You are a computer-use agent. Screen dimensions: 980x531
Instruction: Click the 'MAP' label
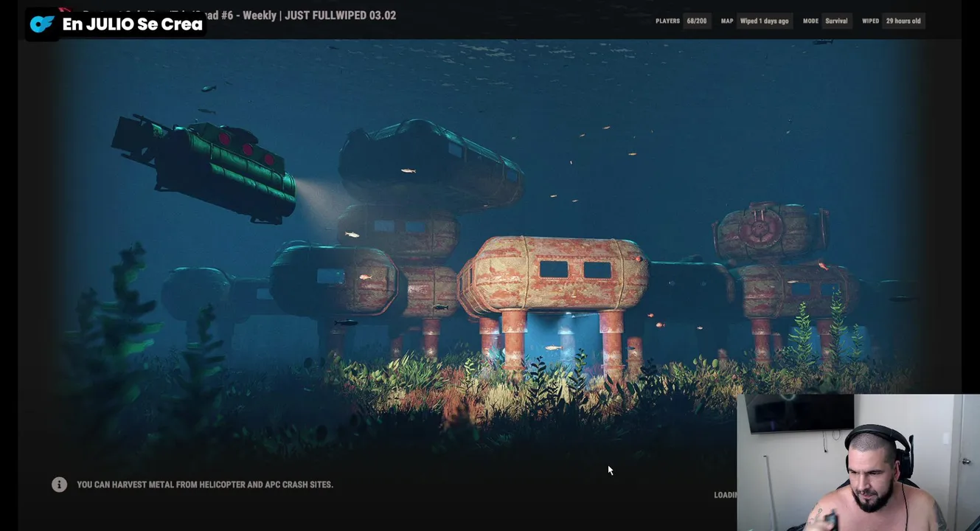727,21
